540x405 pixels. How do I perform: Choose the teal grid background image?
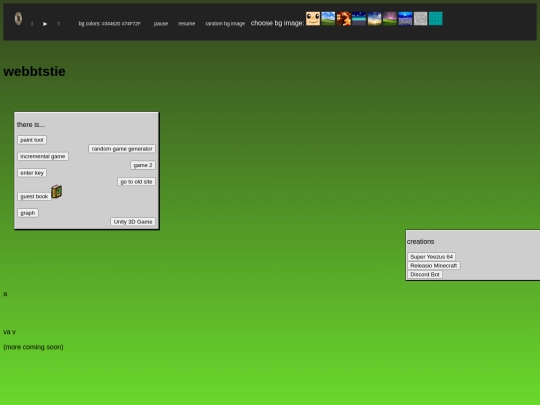(x=436, y=19)
